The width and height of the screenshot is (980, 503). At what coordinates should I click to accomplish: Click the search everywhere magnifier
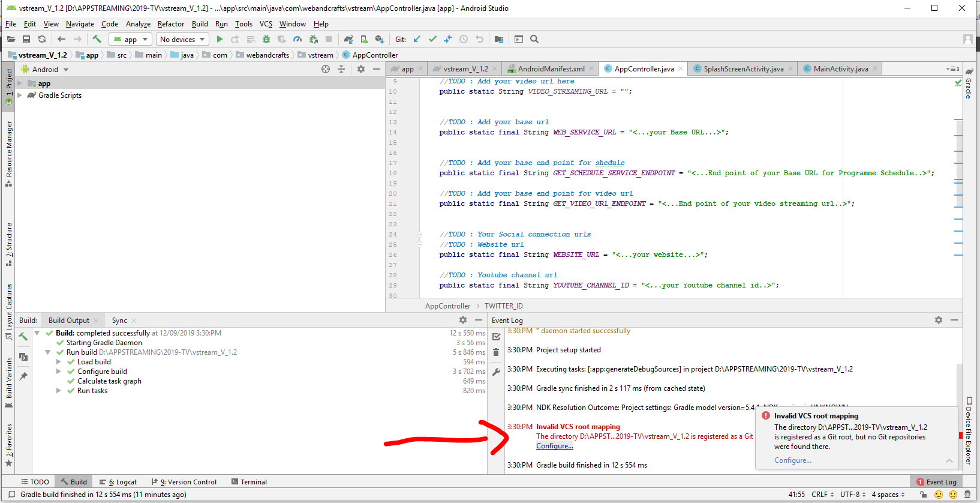(534, 39)
